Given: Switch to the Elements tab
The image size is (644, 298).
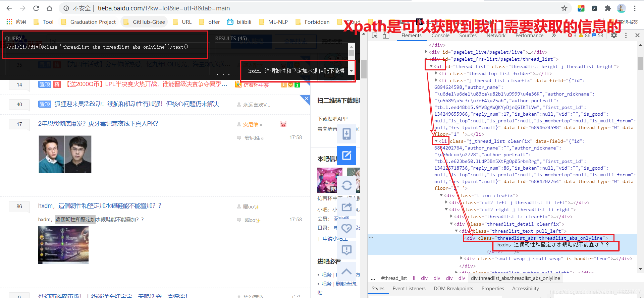Looking at the screenshot, I should (x=411, y=36).
